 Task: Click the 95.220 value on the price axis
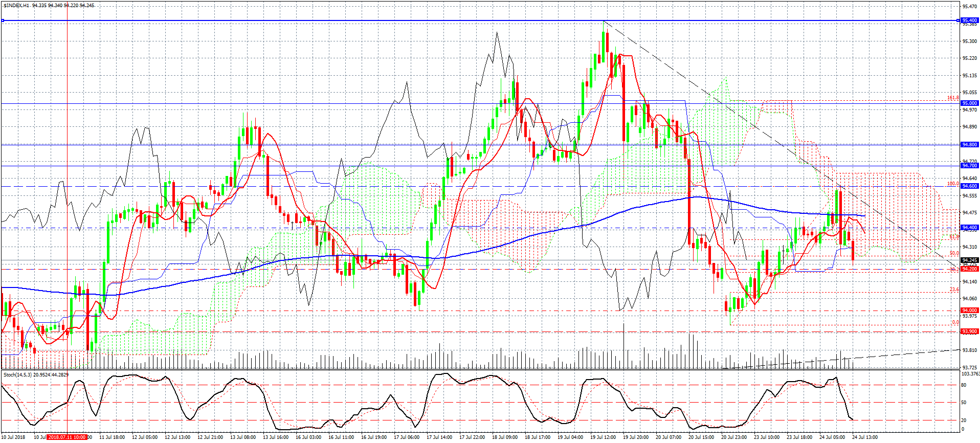coord(969,58)
